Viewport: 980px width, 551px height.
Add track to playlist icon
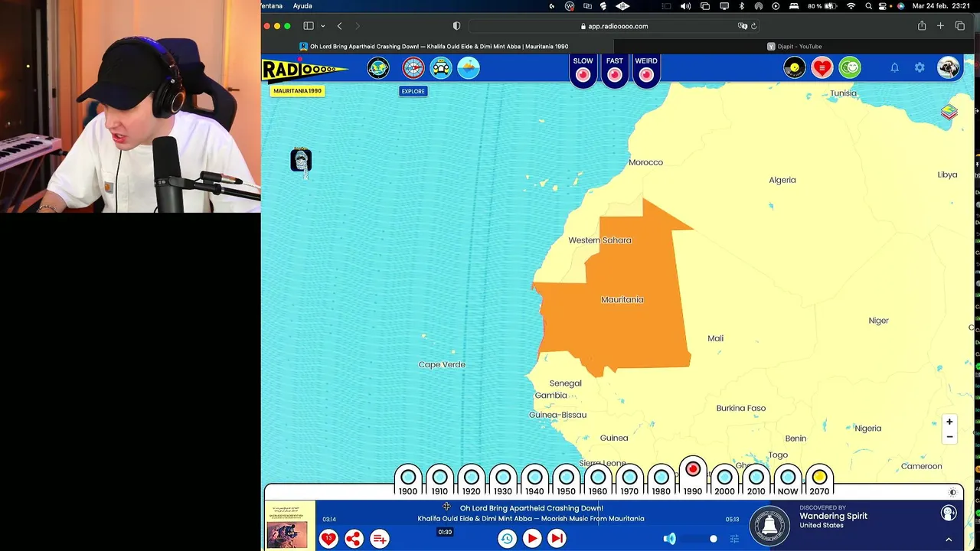click(380, 539)
